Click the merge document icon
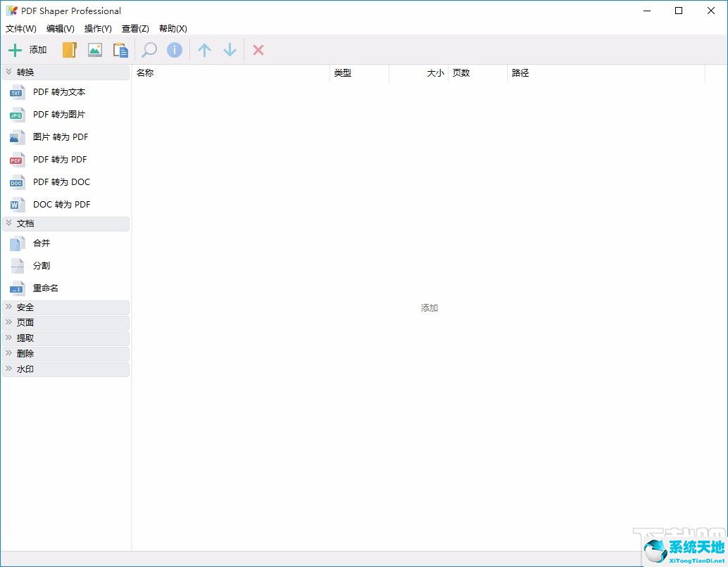728x567 pixels. pyautogui.click(x=17, y=243)
